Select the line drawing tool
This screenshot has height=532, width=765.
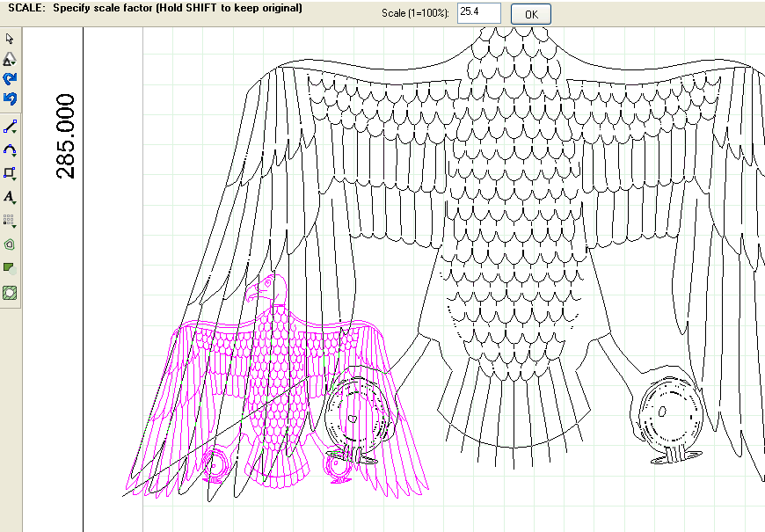10,127
